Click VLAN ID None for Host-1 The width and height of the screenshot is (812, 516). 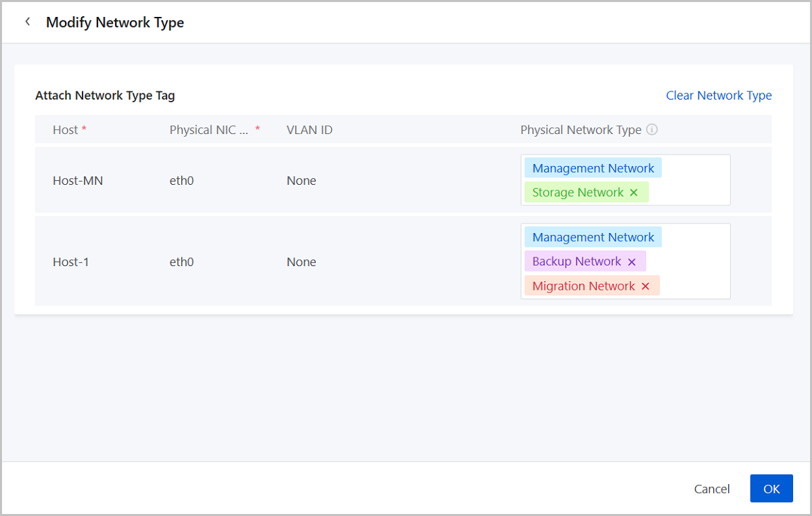point(301,262)
